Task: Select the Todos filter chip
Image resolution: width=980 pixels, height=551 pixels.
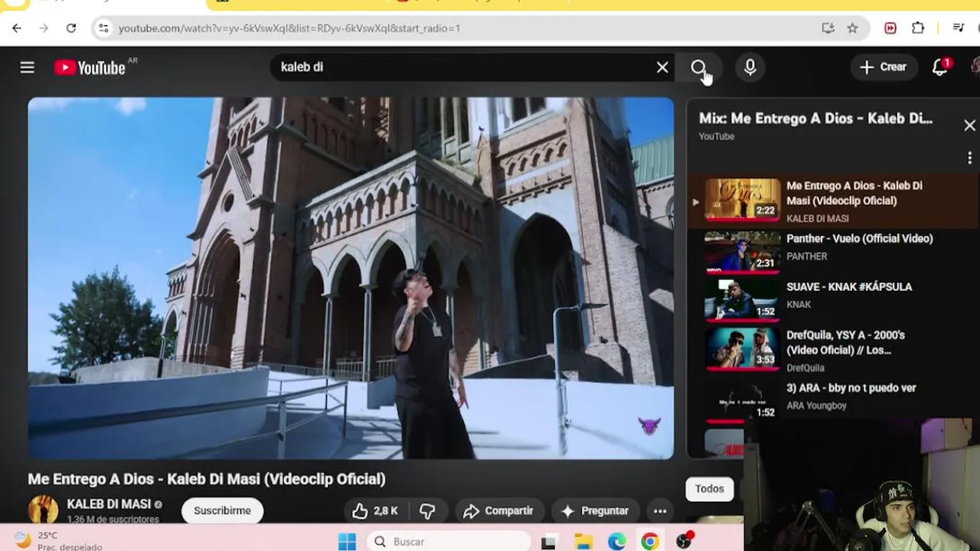Action: [709, 489]
